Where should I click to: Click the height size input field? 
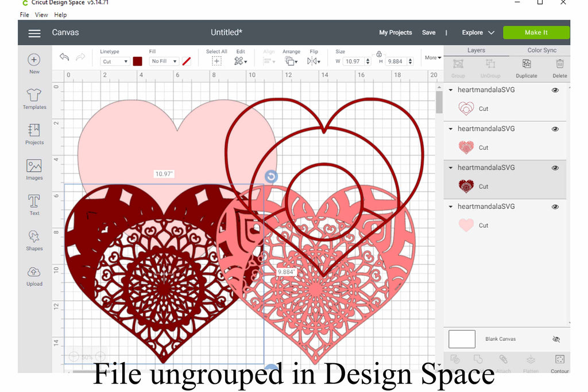coord(395,61)
